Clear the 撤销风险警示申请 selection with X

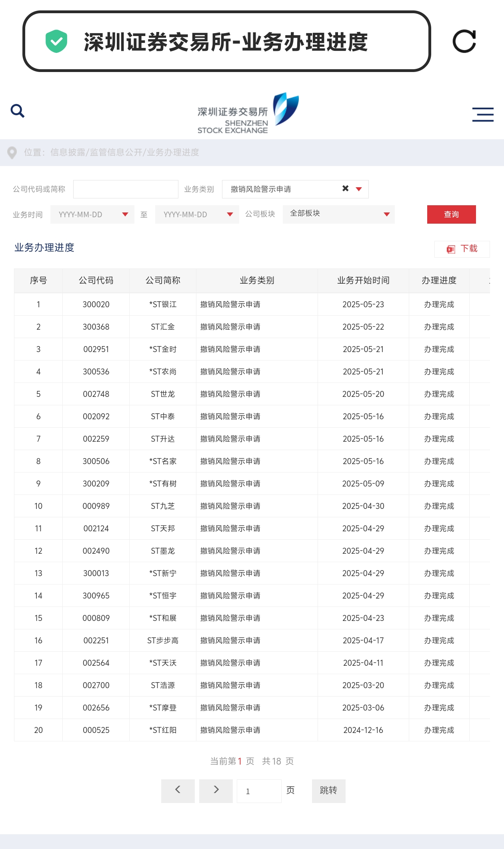click(x=345, y=188)
